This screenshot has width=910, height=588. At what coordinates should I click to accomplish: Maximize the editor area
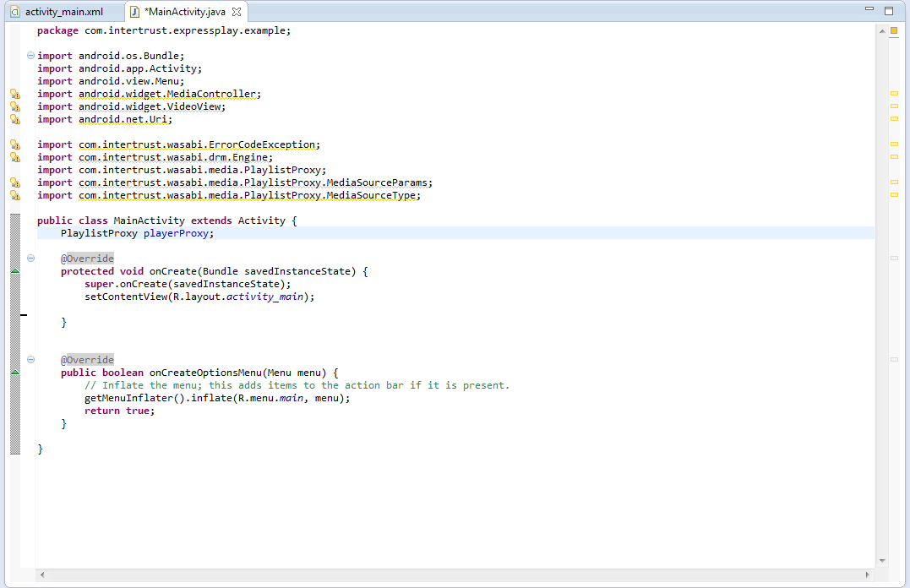[888, 11]
